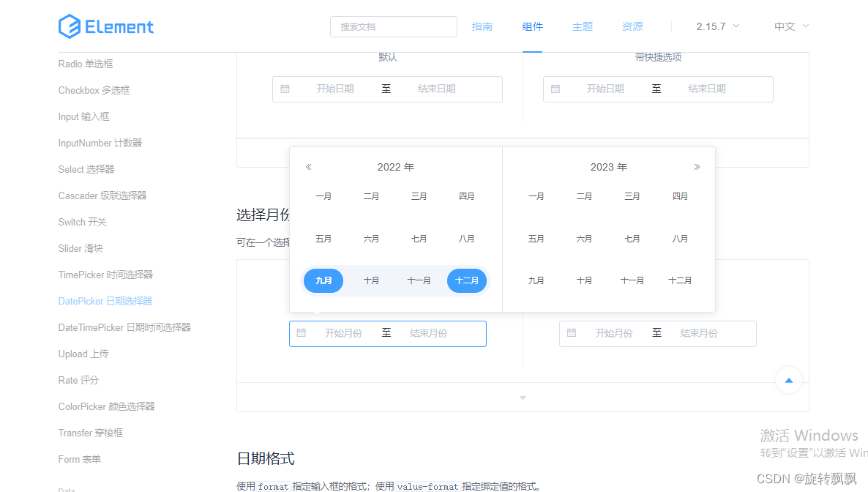Open Slider 滑块 component page
868x492 pixels.
[82, 248]
